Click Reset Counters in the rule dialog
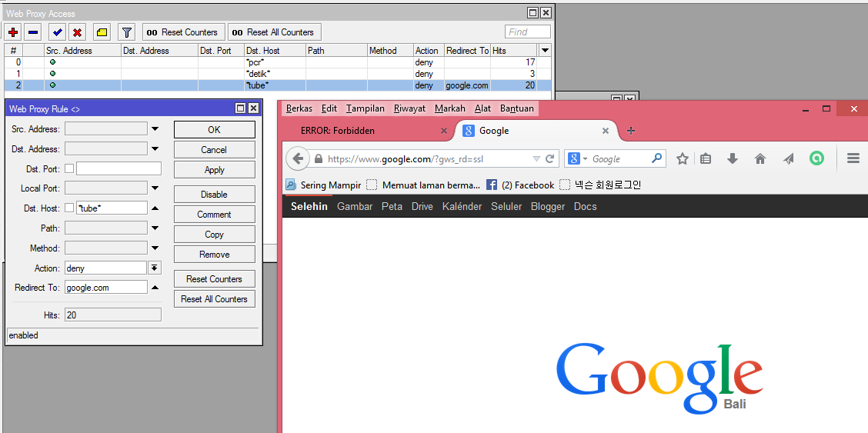The width and height of the screenshot is (868, 433). [x=214, y=278]
